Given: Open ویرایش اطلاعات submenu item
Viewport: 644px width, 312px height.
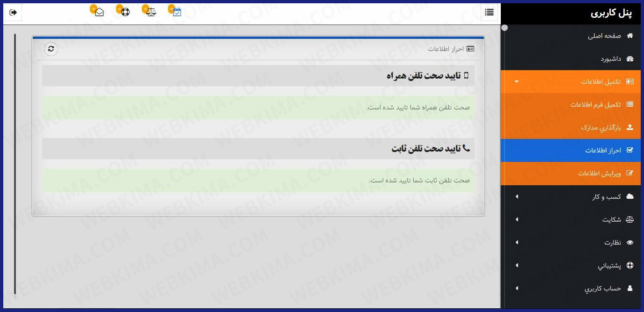Looking at the screenshot, I should 571,173.
